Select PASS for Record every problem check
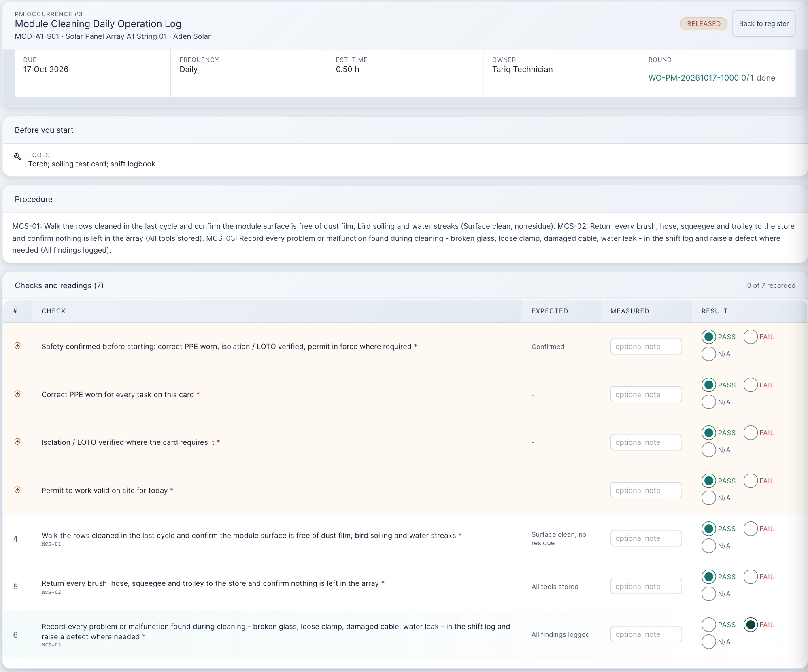This screenshot has width=808, height=672. (x=708, y=625)
